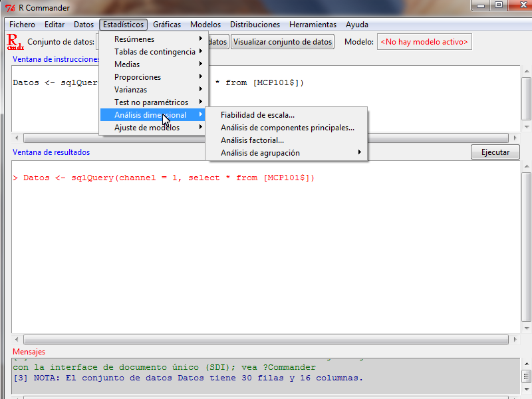Image resolution: width=532 pixels, height=399 pixels.
Task: Expand Análisis de agrupación submenu
Action: point(260,153)
